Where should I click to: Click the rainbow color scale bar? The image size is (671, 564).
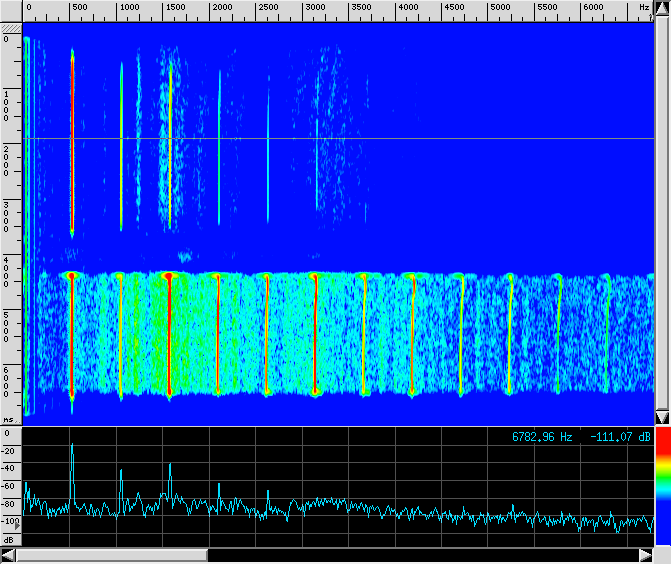662,488
